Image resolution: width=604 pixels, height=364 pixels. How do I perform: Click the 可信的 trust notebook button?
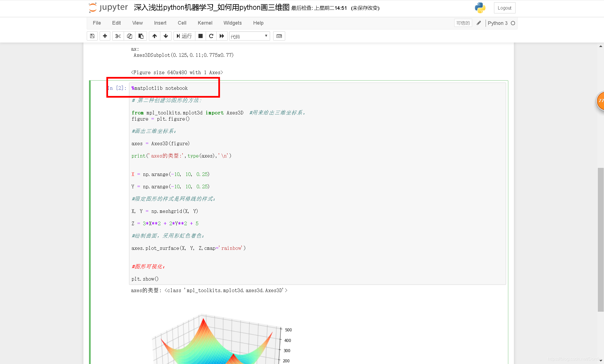click(463, 23)
